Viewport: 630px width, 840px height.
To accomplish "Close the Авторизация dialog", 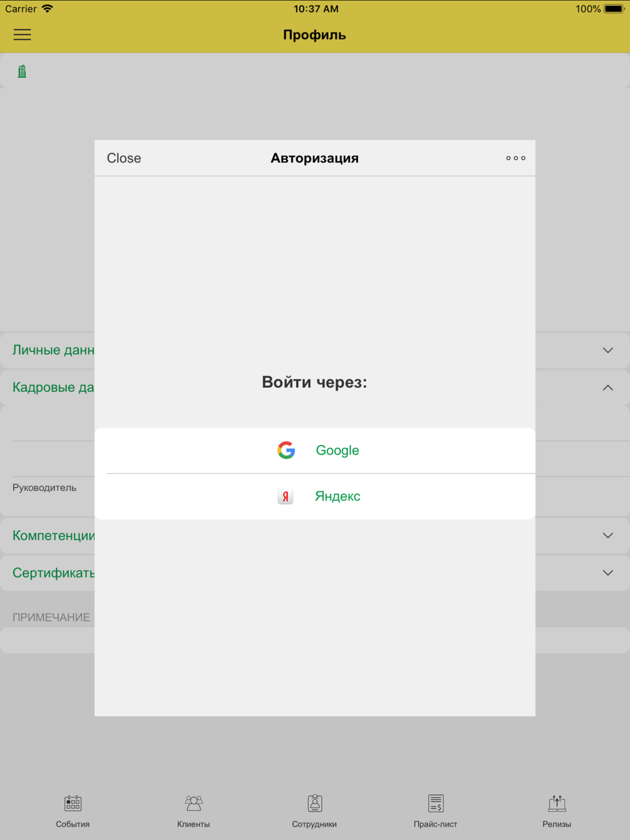I will pos(124,158).
